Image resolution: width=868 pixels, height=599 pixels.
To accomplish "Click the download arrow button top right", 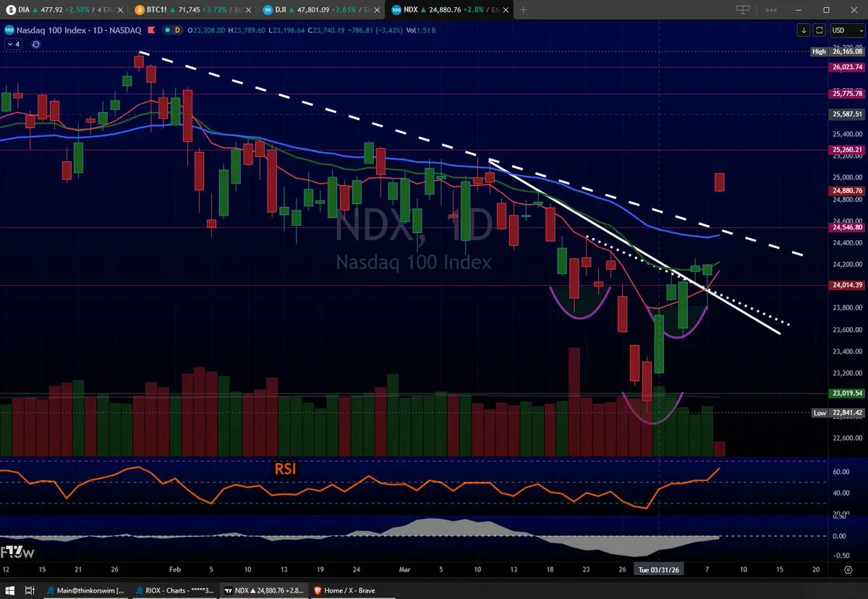I will [x=804, y=30].
